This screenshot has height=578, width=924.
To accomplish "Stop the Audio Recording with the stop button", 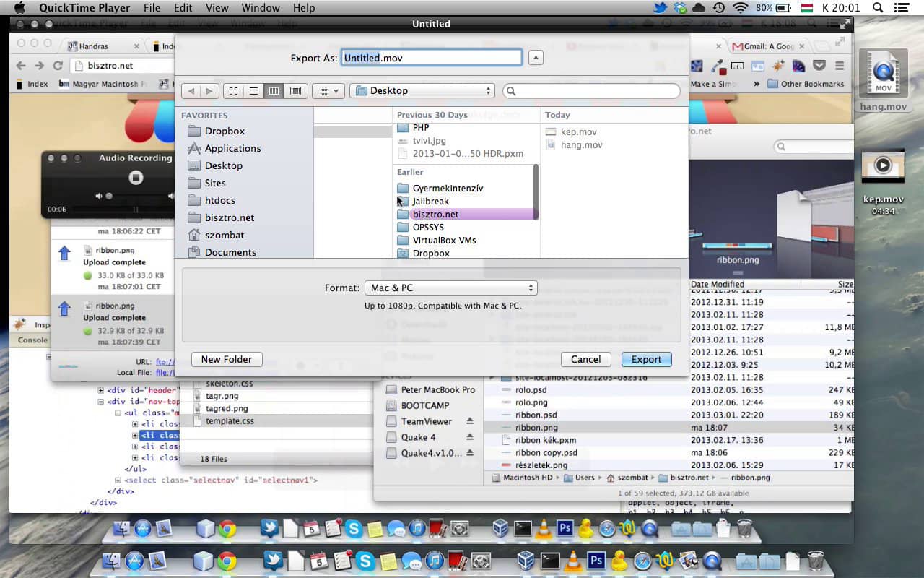I will [136, 178].
